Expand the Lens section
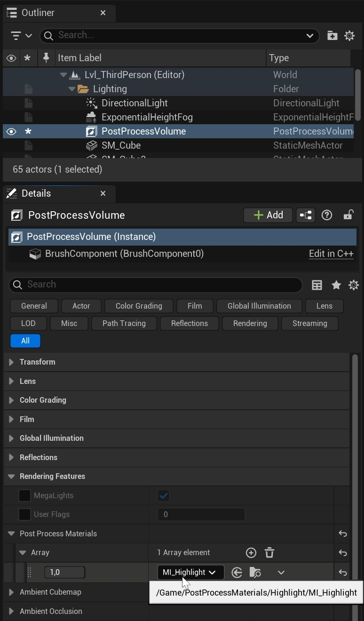Viewport: 364px width, 621px height. 11,381
